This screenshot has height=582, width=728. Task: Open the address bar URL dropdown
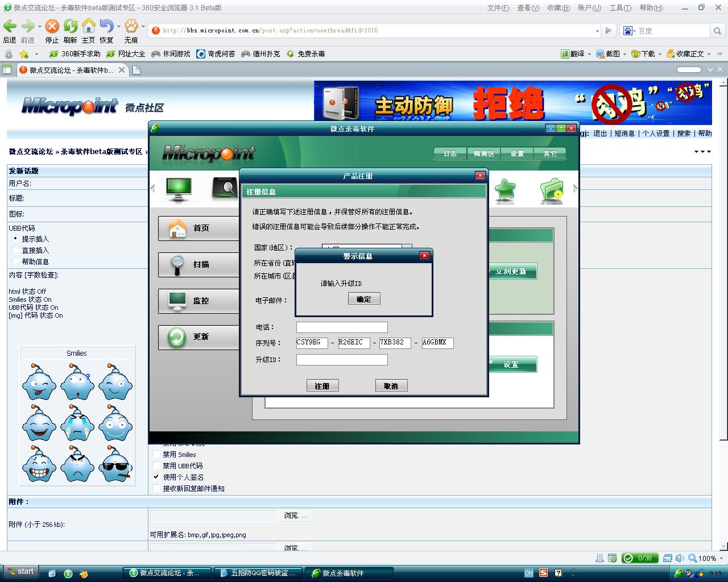click(x=597, y=31)
